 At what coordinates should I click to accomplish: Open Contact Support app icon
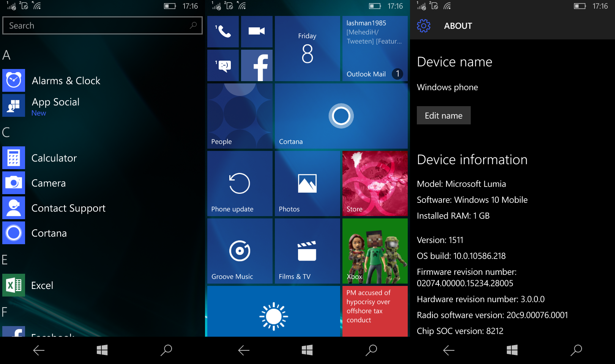14,208
